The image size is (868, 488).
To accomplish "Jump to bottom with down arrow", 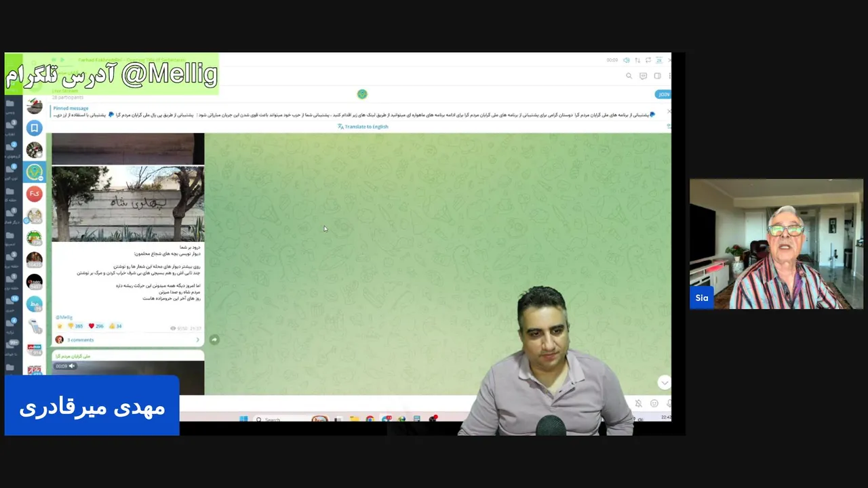I will (664, 382).
